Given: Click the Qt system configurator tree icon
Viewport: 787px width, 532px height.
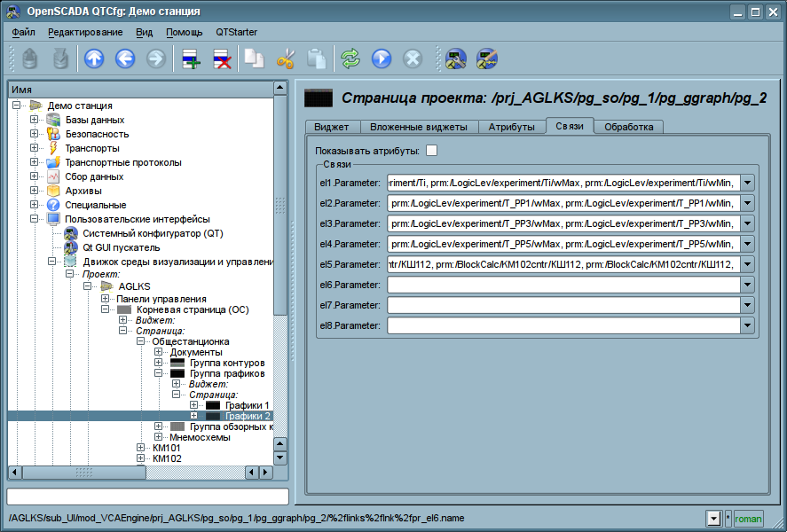Looking at the screenshot, I should [x=72, y=233].
